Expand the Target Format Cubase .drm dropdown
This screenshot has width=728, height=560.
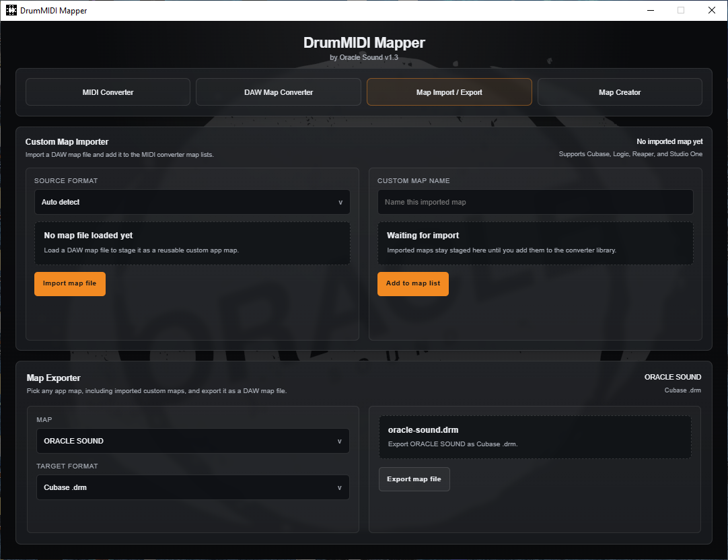tap(192, 487)
